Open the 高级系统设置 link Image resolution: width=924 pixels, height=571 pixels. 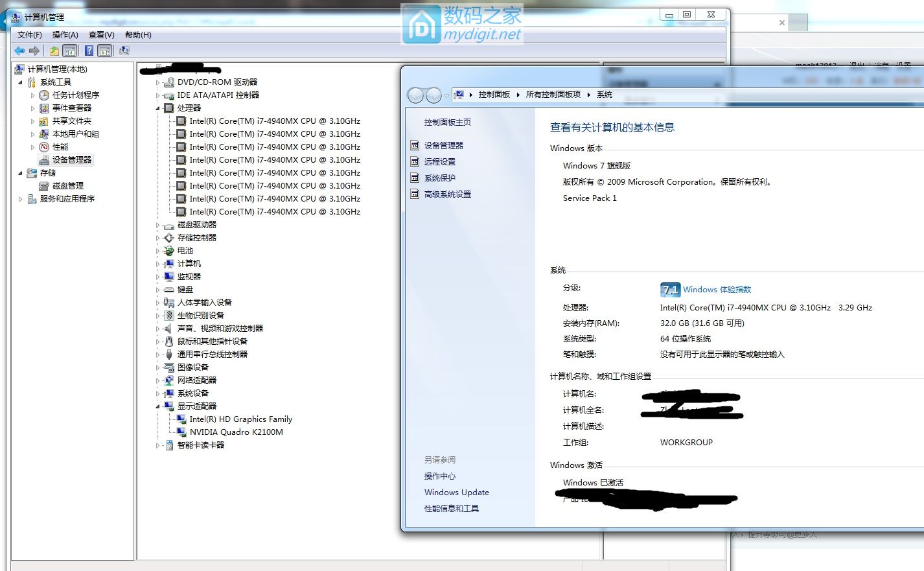pos(448,194)
